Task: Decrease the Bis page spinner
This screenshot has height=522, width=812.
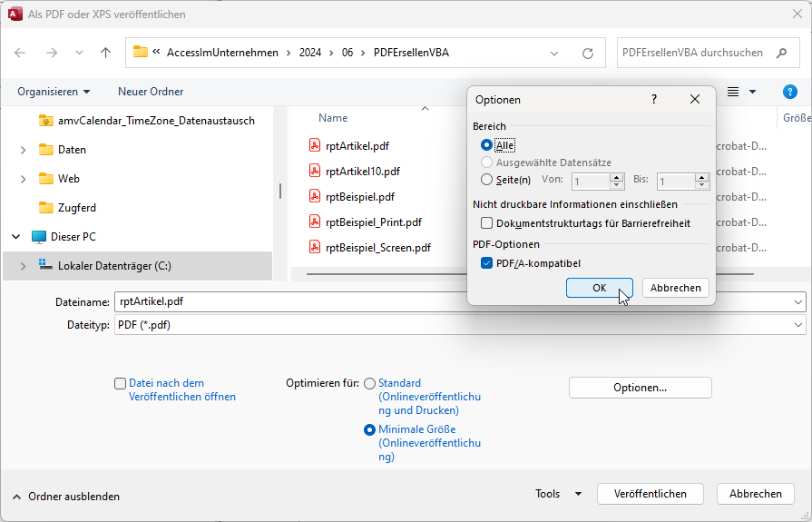Action: 701,185
